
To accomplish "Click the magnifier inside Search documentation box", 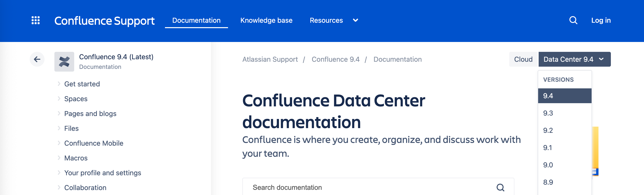I will (500, 187).
